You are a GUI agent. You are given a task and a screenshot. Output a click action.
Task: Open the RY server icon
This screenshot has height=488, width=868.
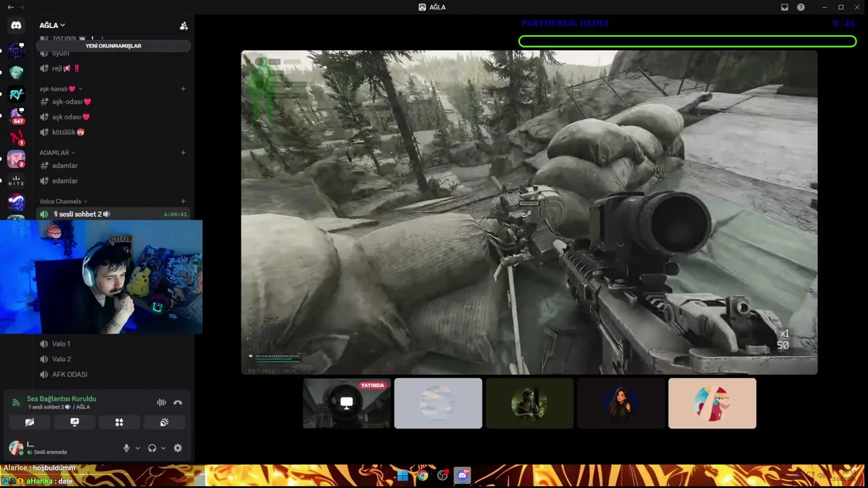tap(16, 95)
